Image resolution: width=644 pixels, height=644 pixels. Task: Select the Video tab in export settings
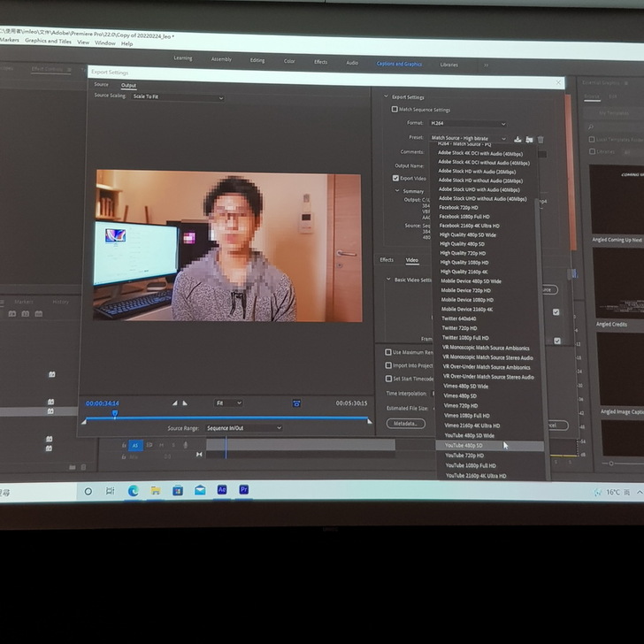(x=412, y=260)
